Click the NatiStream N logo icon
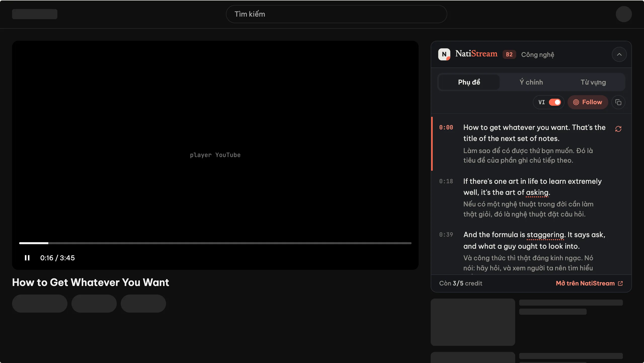This screenshot has height=363, width=644. tap(444, 54)
